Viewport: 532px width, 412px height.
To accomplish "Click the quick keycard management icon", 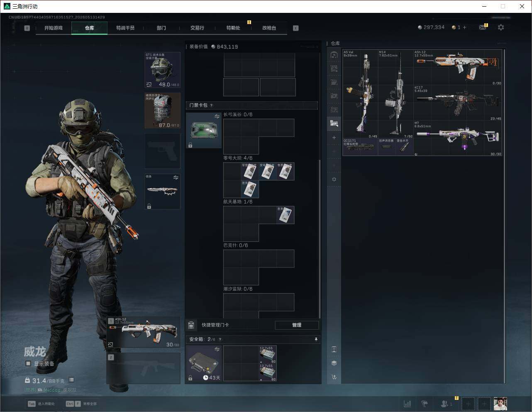I will coord(191,325).
